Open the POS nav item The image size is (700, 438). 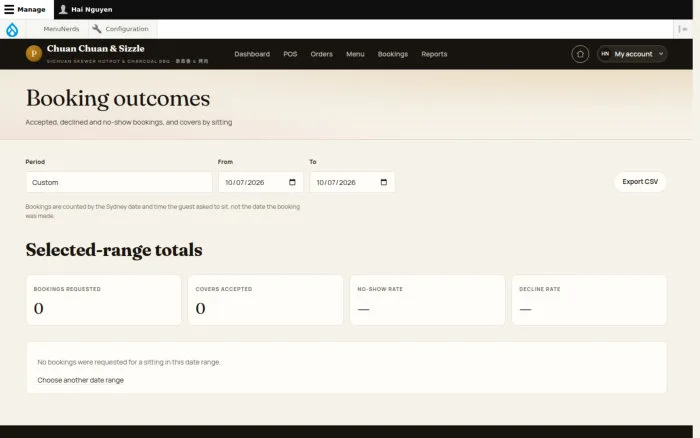point(290,54)
